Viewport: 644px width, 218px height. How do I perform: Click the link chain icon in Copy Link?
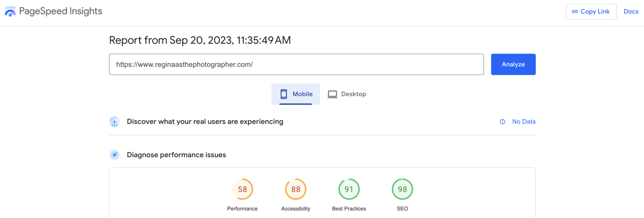coord(575,11)
